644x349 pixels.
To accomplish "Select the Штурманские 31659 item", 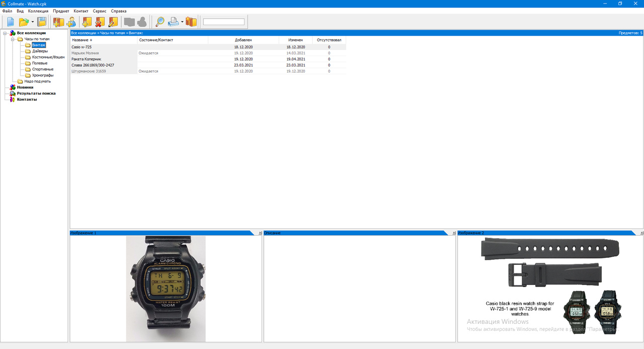I will 89,72.
